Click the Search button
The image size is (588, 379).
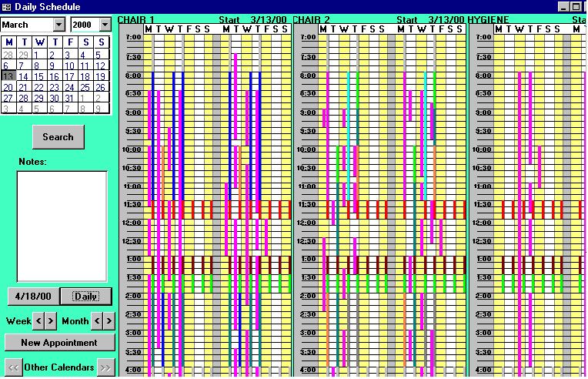coord(58,137)
